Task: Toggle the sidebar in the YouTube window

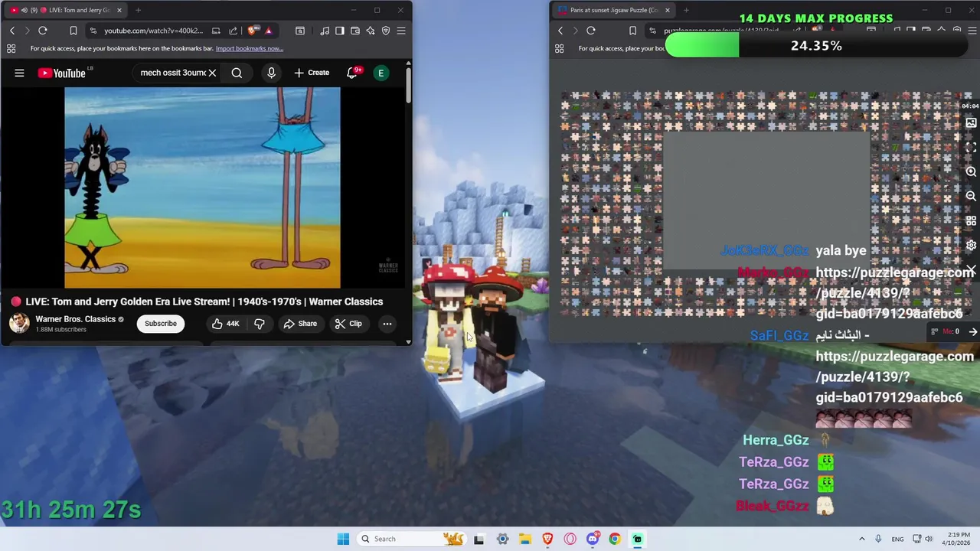Action: pos(340,31)
